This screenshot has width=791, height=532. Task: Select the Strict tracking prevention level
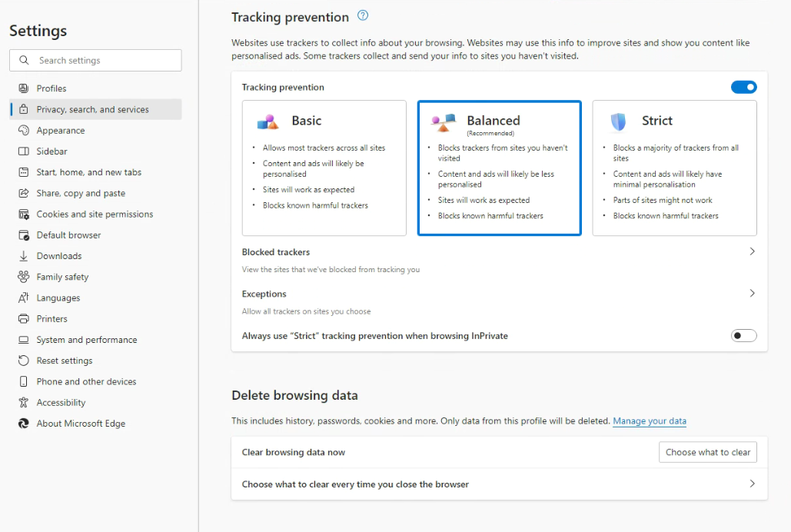674,167
